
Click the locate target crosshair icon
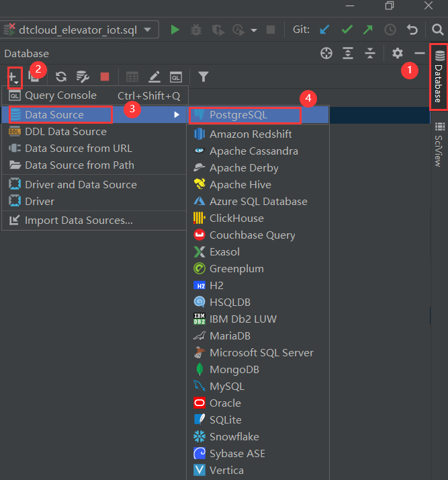326,53
